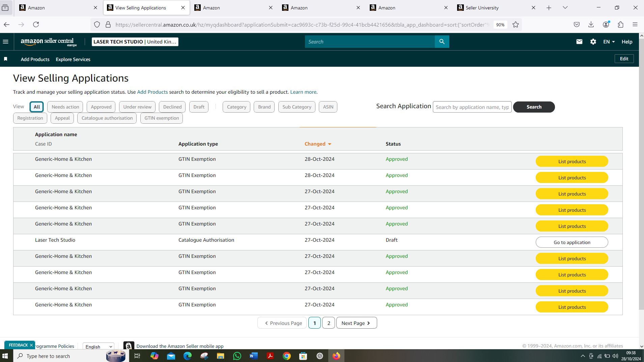Go to page 2 of applications

[329, 323]
